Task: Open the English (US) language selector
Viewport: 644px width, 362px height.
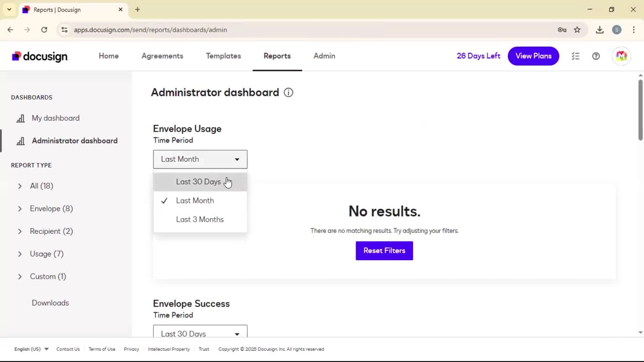Action: coord(32,349)
